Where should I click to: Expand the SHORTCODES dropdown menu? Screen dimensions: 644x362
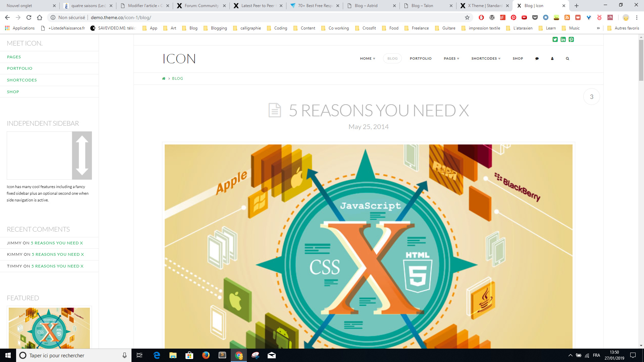point(486,59)
